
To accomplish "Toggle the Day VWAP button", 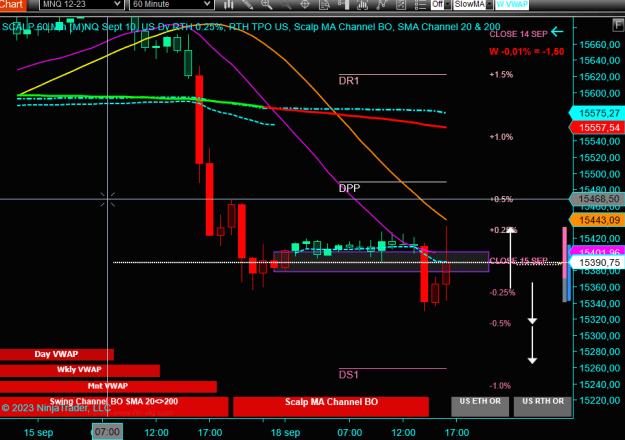I will pos(57,354).
